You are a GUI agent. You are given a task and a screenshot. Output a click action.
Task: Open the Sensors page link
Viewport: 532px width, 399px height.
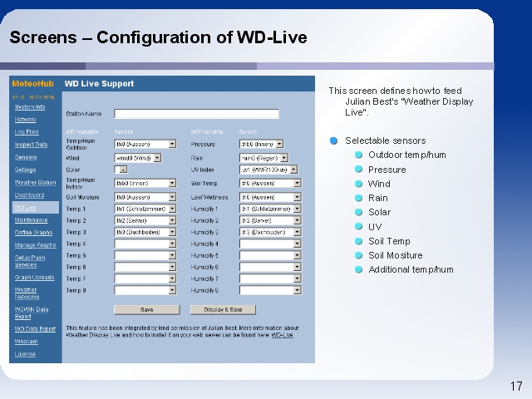pos(26,157)
